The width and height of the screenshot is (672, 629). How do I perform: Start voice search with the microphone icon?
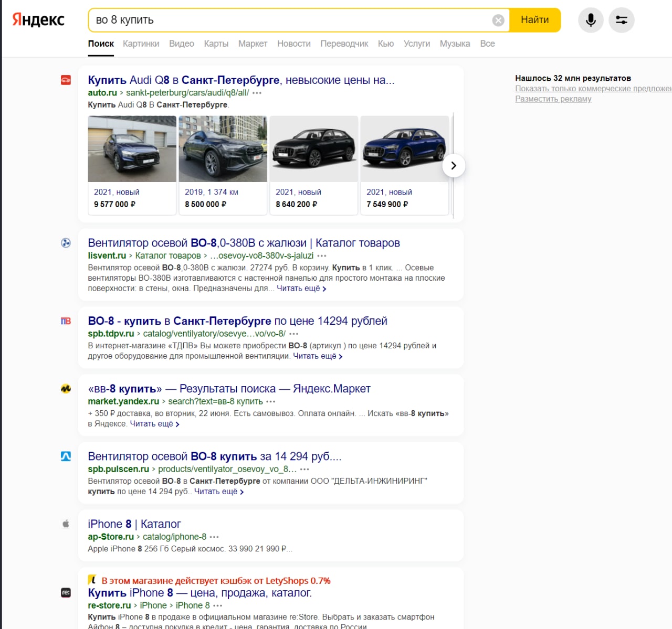click(591, 20)
